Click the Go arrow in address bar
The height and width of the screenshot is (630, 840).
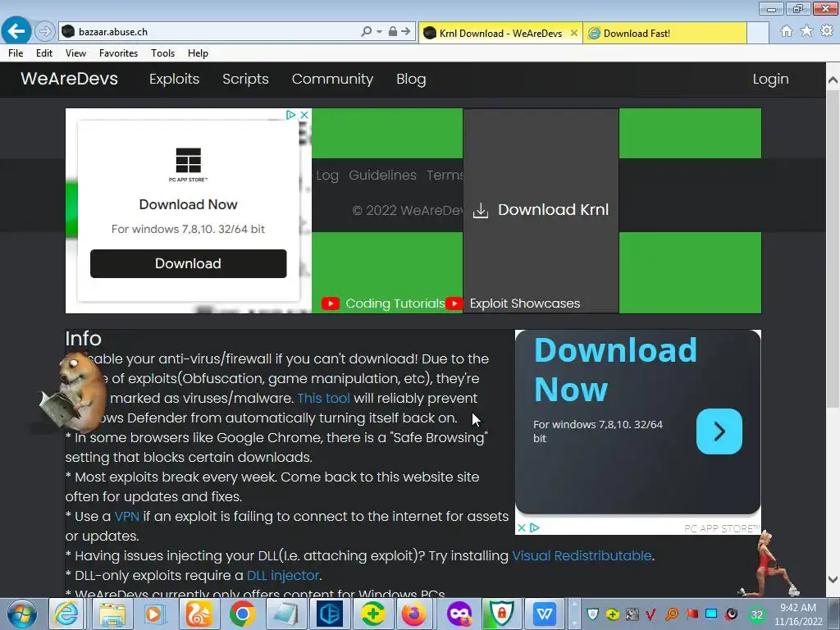point(406,32)
